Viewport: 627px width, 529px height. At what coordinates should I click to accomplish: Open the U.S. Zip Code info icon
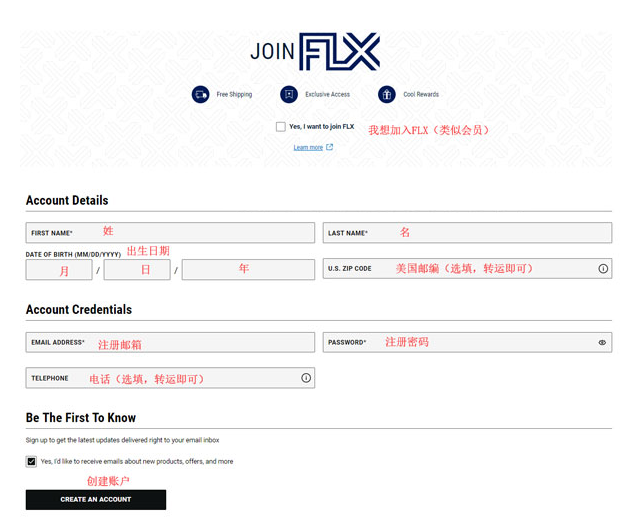point(603,269)
